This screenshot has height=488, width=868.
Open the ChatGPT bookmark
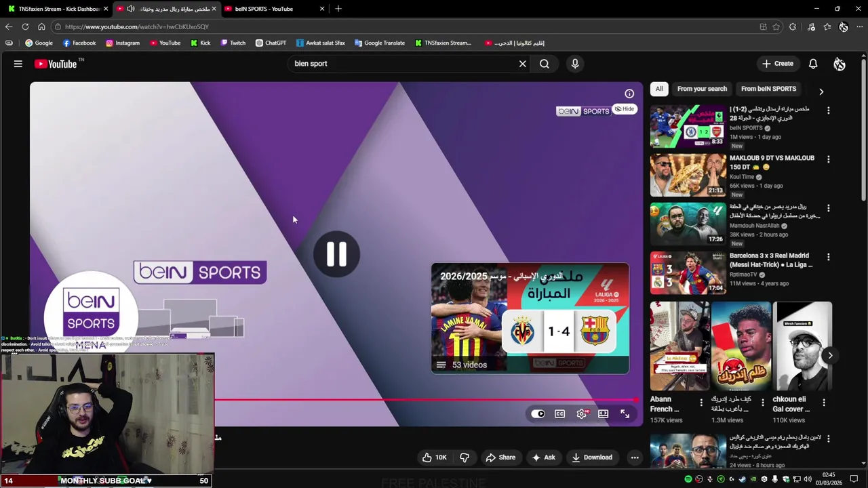(x=271, y=43)
